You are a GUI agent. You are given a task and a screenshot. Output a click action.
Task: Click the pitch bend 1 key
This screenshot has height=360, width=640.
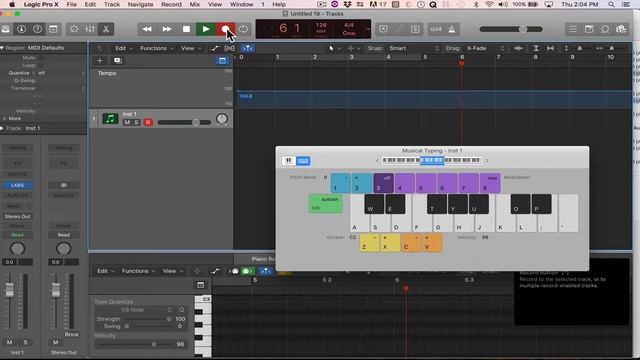click(x=340, y=183)
